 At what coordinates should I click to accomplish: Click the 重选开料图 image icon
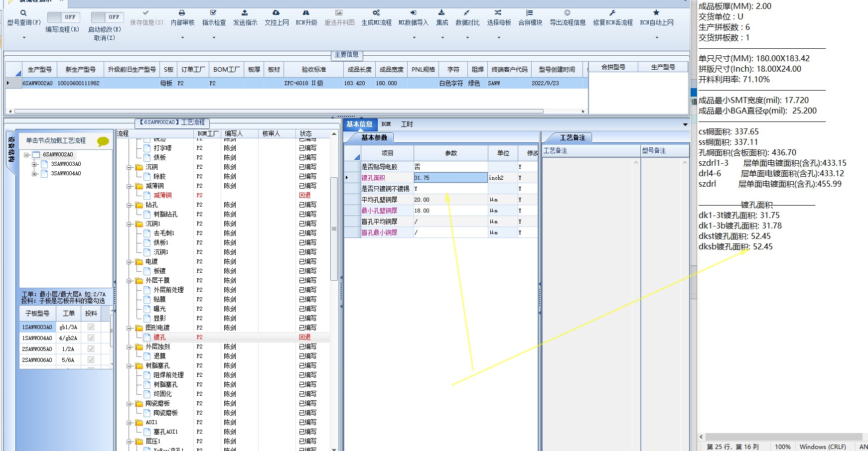click(x=339, y=12)
